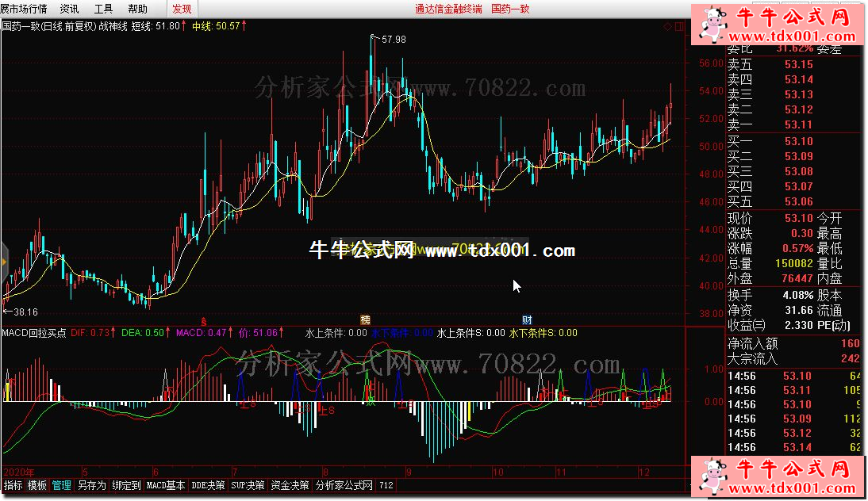
Task: Click the 水上条件: 0.00 label
Action: coord(336,333)
